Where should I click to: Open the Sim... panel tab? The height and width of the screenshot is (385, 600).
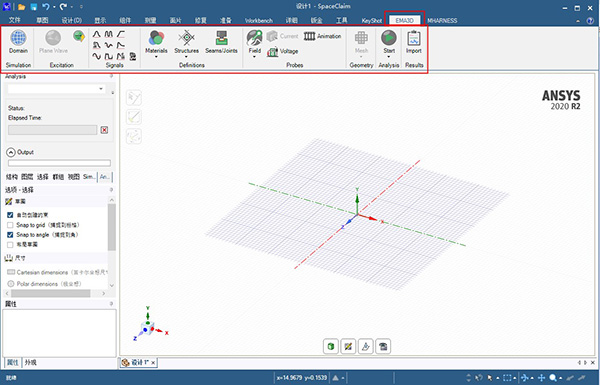(x=89, y=177)
